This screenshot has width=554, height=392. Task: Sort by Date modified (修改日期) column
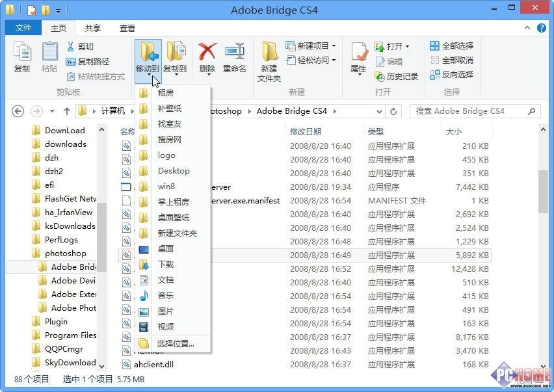[x=305, y=132]
